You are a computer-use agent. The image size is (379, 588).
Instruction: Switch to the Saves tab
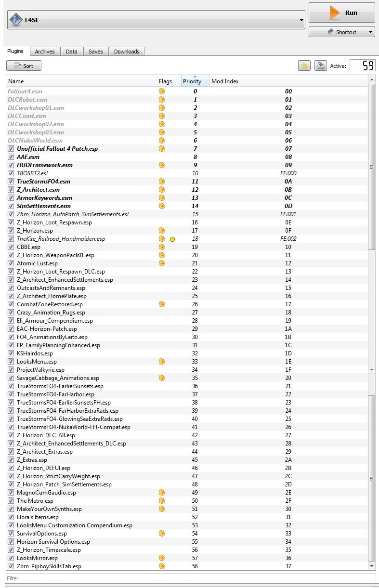click(x=96, y=52)
